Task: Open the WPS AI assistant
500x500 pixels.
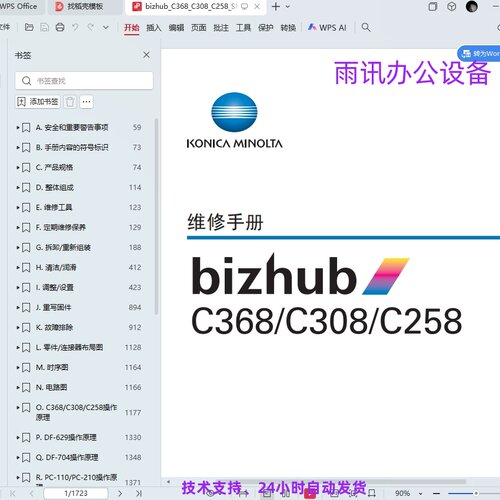Action: (327, 28)
